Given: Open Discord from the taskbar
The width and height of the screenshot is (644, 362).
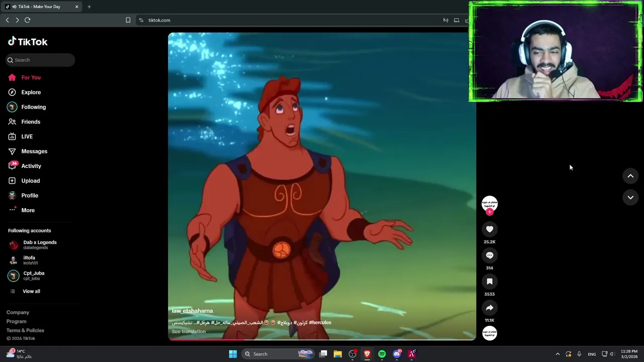Looking at the screenshot, I should (397, 354).
